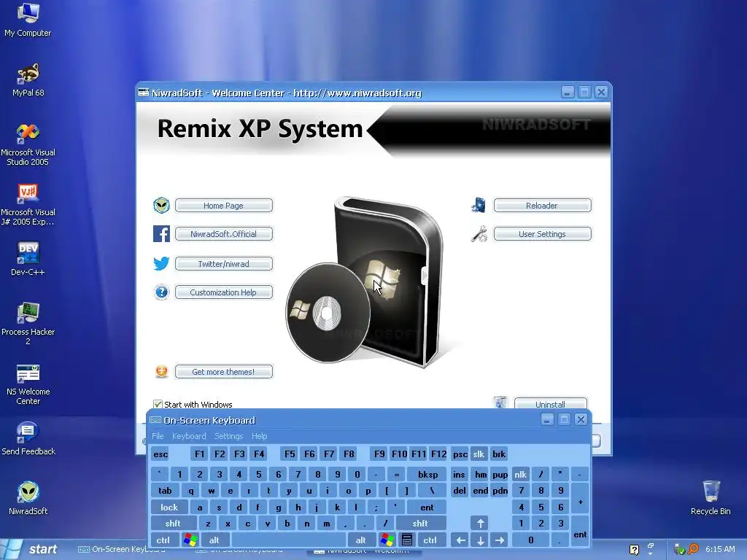The width and height of the screenshot is (747, 560).
Task: Toggle the caps lock key on keyboard
Action: [169, 507]
